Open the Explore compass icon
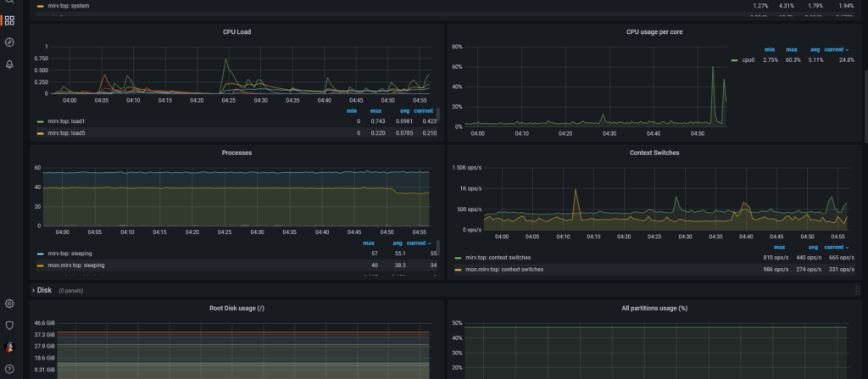Image resolution: width=868 pixels, height=379 pixels. (9, 42)
